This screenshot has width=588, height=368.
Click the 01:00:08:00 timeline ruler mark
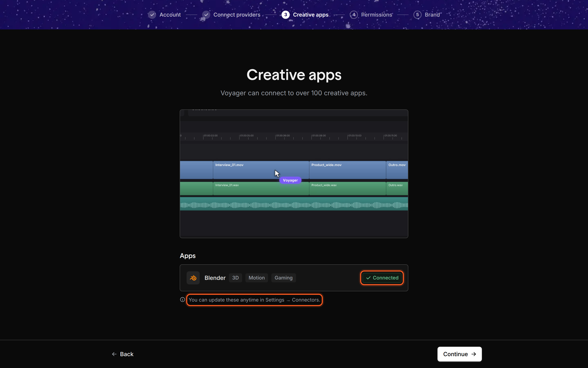(319, 136)
